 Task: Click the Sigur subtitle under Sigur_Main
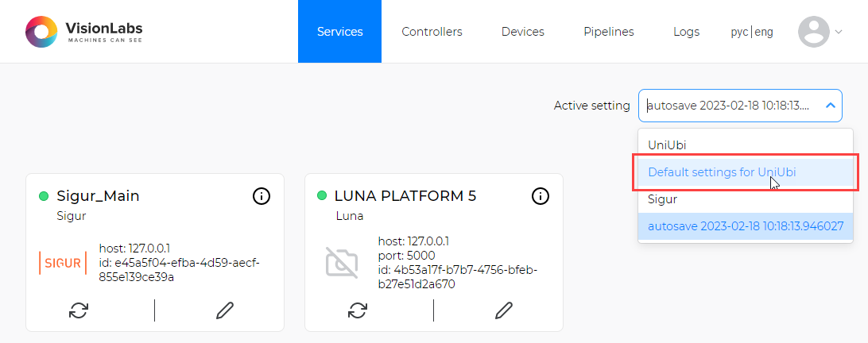tap(72, 216)
